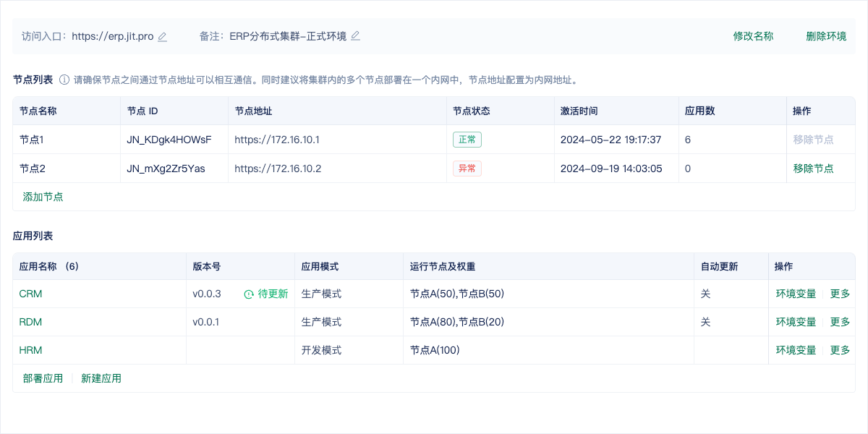Click 待更新 label for CRM
The image size is (868, 434).
tap(273, 294)
